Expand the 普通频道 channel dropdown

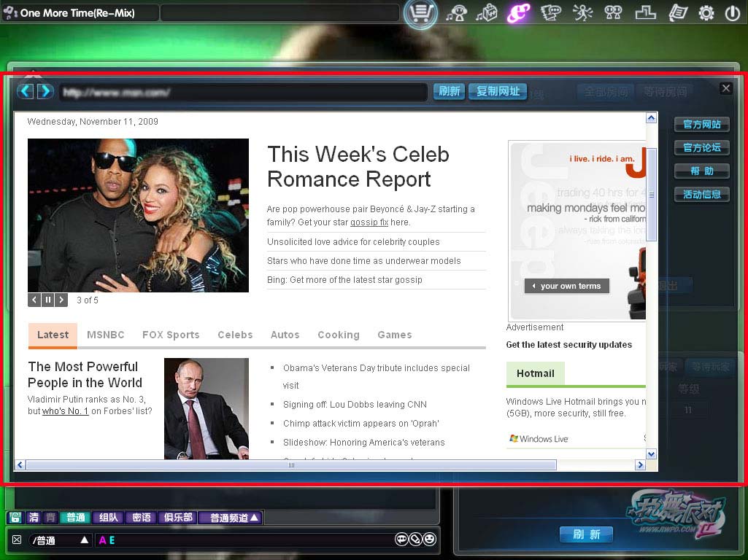click(x=231, y=517)
